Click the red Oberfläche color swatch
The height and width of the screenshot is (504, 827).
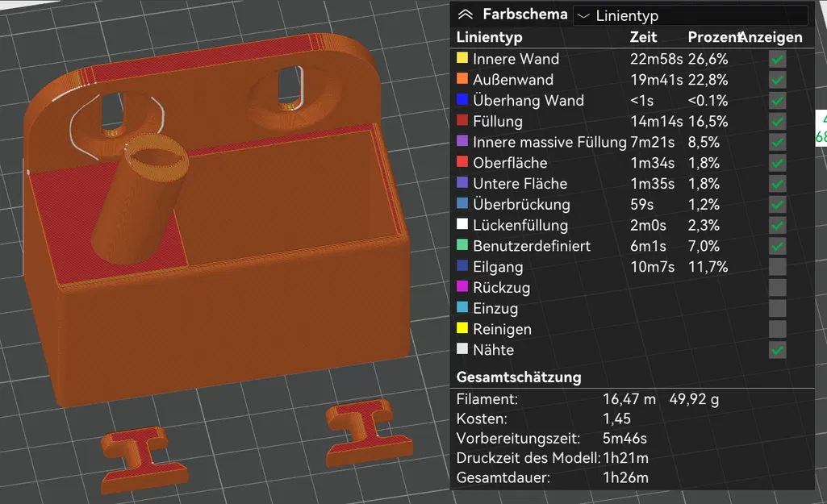click(462, 162)
